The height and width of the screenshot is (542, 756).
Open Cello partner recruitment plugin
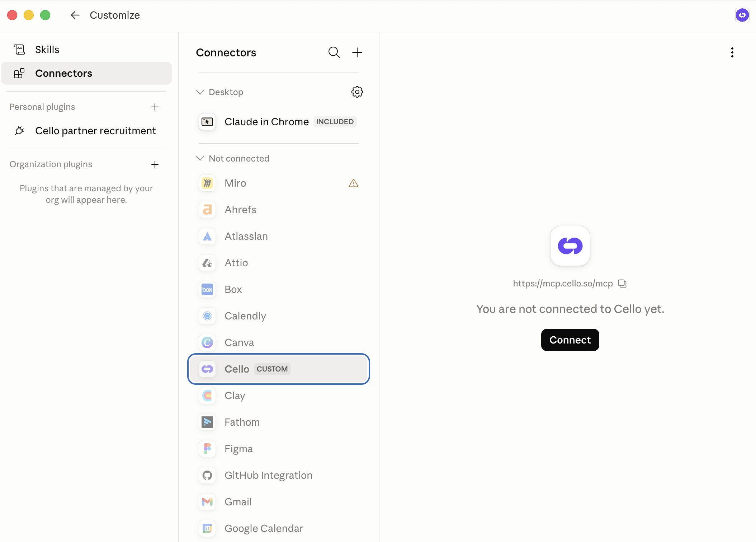(86, 131)
